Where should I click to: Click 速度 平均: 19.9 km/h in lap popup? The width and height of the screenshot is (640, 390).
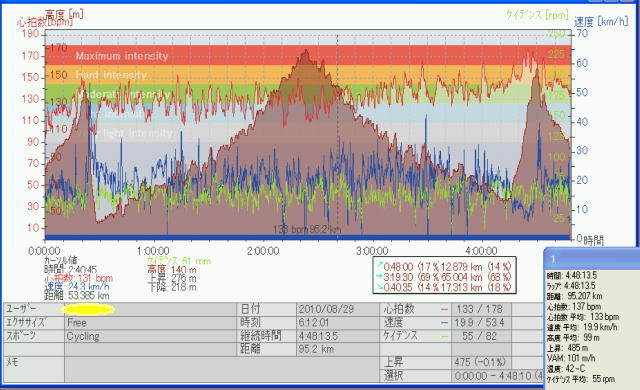[582, 327]
